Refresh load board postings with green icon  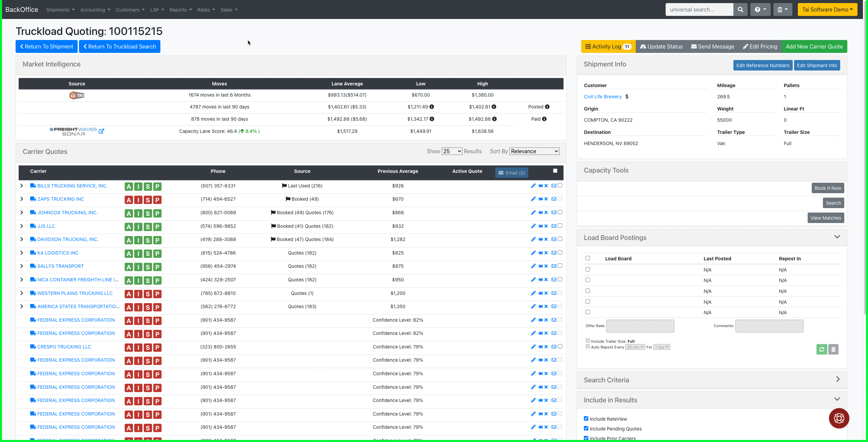click(x=821, y=349)
